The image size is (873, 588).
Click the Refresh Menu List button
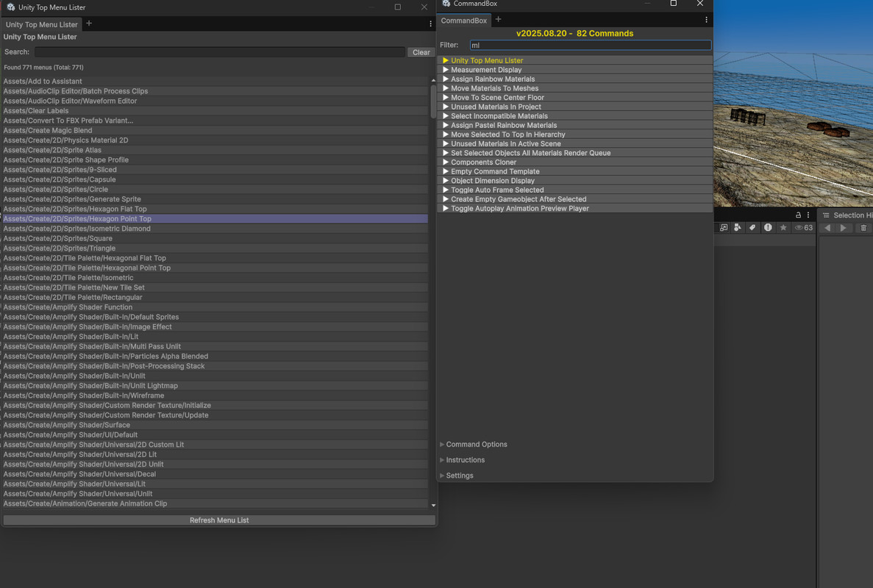tap(219, 520)
